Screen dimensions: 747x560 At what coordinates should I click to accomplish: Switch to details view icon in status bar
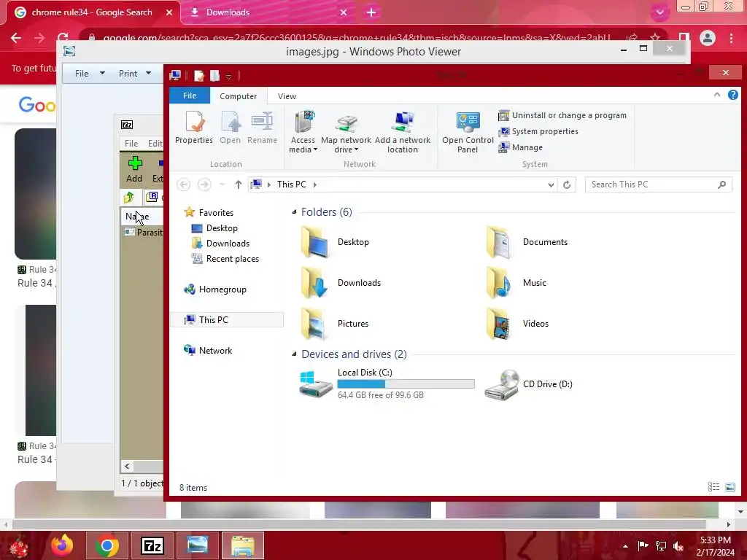pos(713,486)
